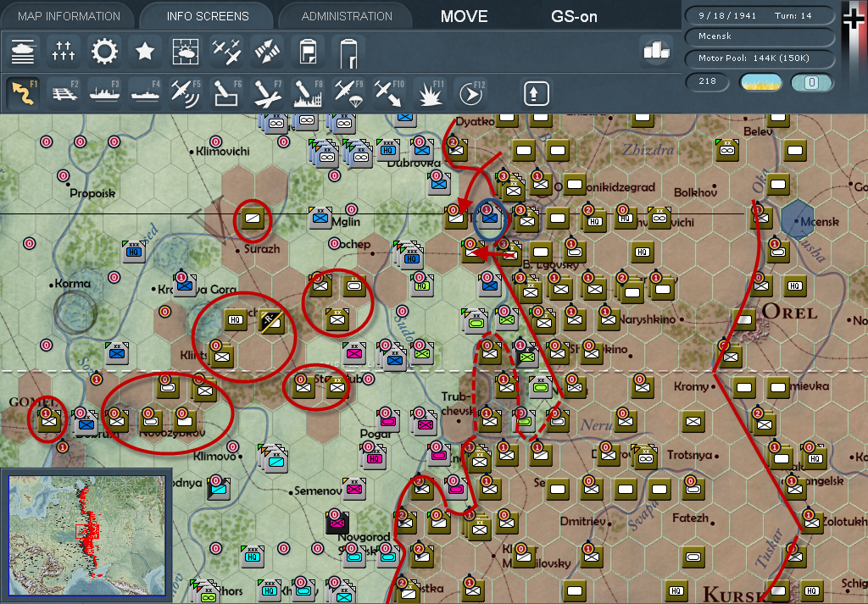Select the black-and-yellow R unit counter
The width and height of the screenshot is (868, 604).
coord(272,321)
